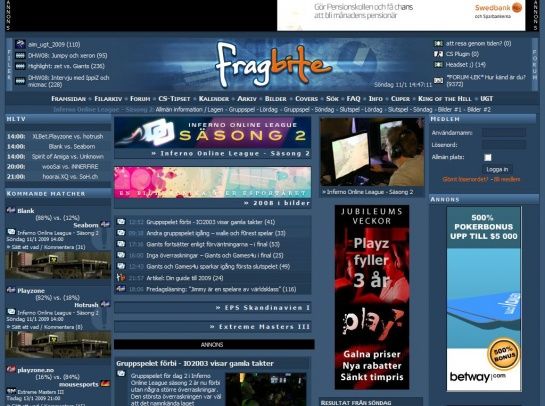Click the German flag beside mousesports

(105, 384)
